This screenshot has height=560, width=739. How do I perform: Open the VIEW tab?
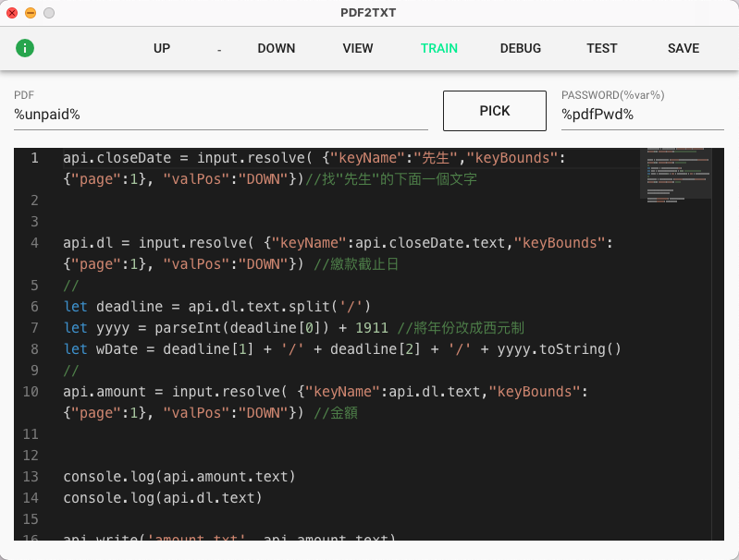(x=358, y=48)
